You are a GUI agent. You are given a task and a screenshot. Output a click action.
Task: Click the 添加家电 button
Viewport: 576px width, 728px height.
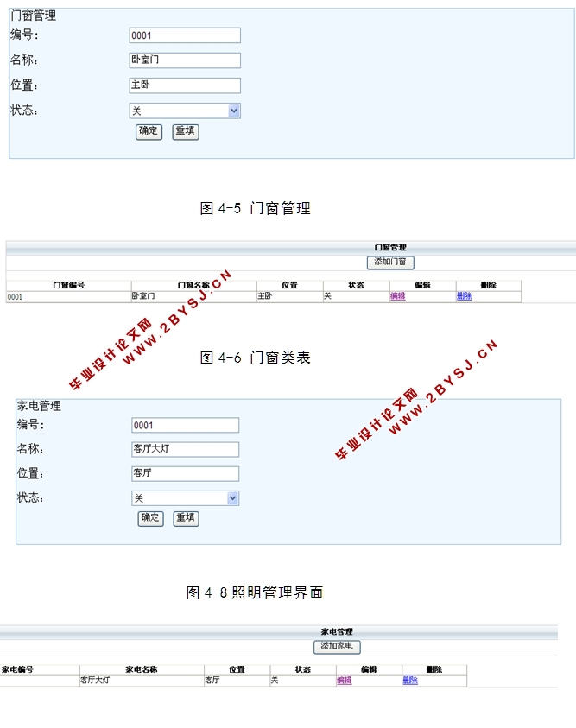(x=337, y=646)
